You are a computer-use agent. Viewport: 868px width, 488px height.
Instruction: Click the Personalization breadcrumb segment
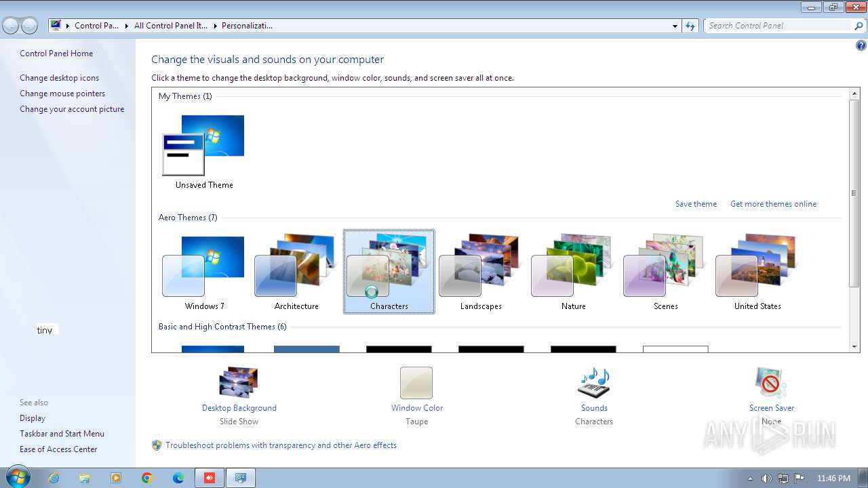coord(247,26)
